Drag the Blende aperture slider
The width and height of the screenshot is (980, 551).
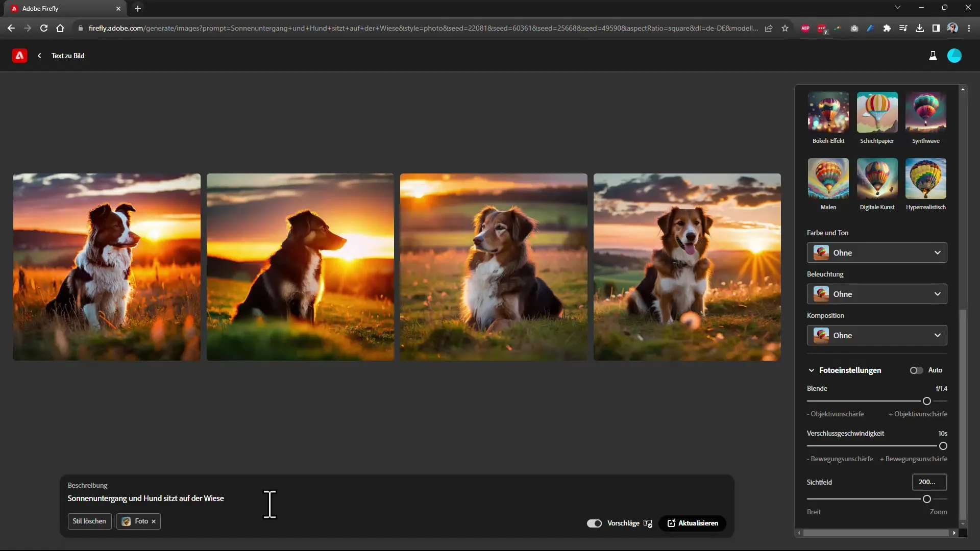tap(927, 401)
